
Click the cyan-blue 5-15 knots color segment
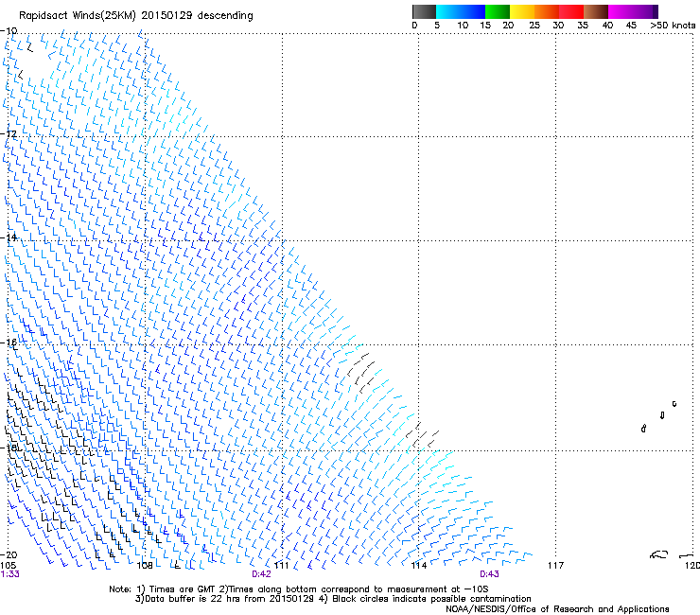click(x=461, y=11)
